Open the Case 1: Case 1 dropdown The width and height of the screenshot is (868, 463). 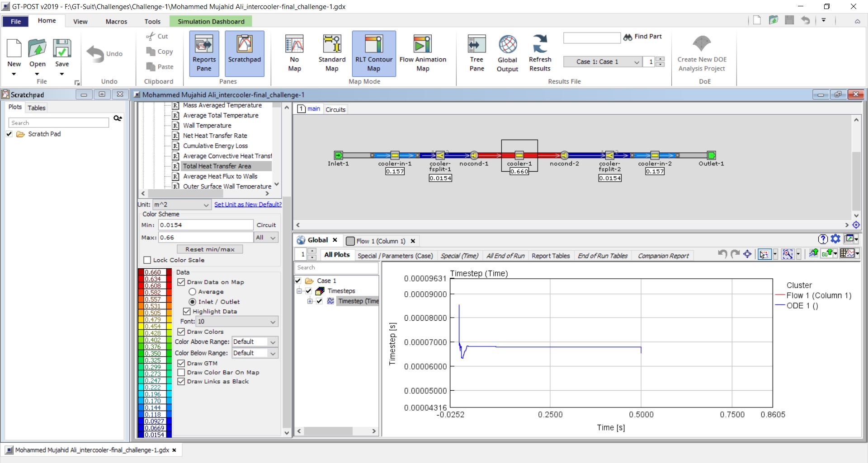tap(603, 62)
